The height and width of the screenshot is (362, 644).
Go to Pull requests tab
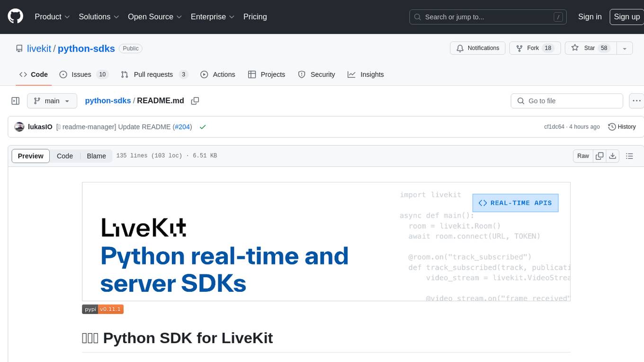coord(154,74)
